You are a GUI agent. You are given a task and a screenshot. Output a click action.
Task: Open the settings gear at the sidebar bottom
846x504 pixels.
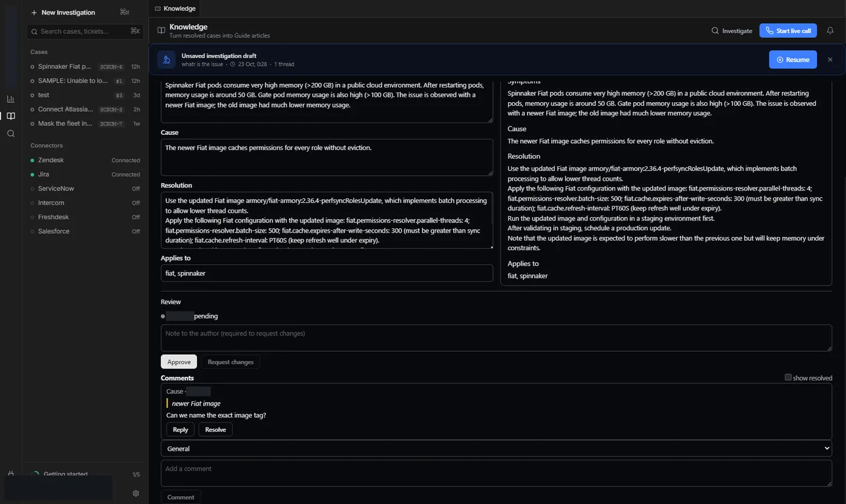(x=136, y=493)
